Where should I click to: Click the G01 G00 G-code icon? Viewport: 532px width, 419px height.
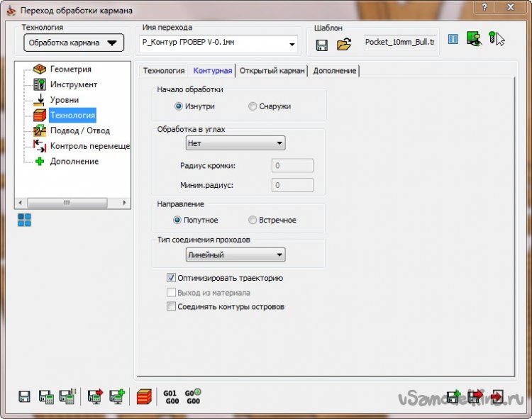171,396
